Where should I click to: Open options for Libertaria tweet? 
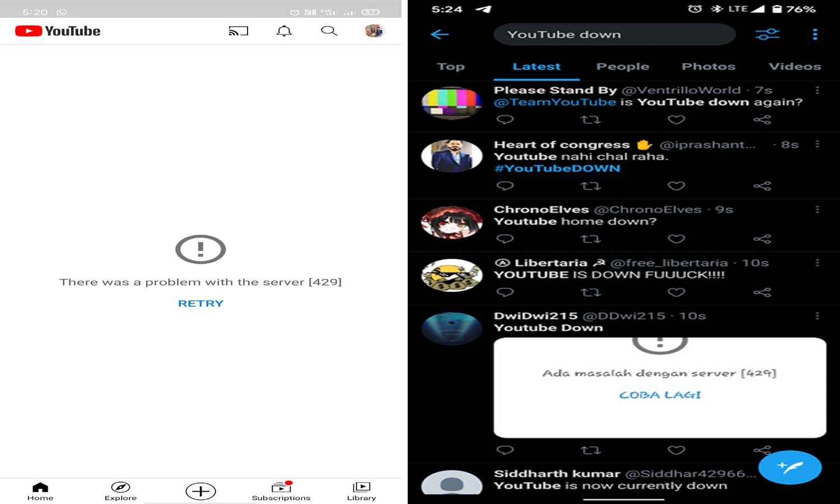(817, 263)
